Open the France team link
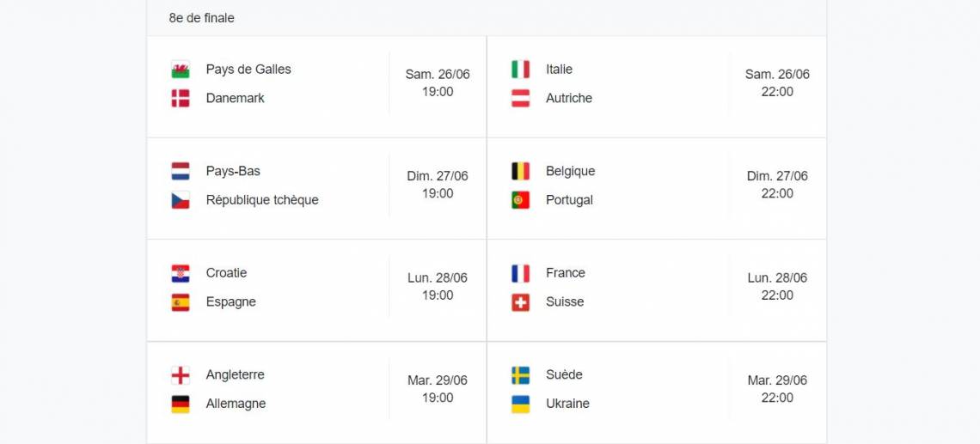Viewport: 980px width, 444px height. pos(565,273)
